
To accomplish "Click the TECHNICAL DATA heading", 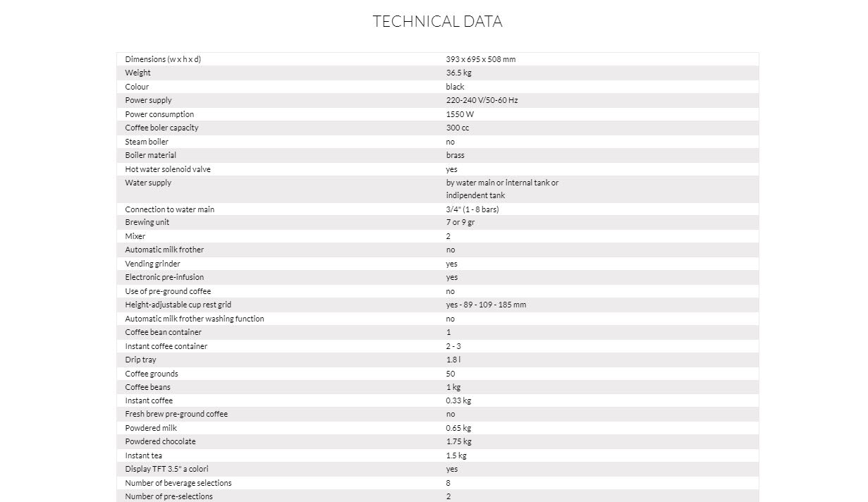I will point(437,22).
